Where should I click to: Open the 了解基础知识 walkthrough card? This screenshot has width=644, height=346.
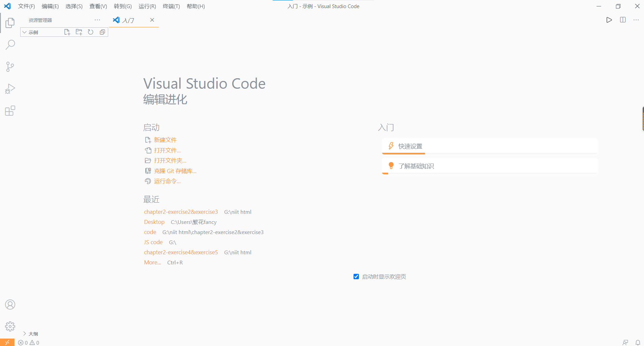[490, 166]
